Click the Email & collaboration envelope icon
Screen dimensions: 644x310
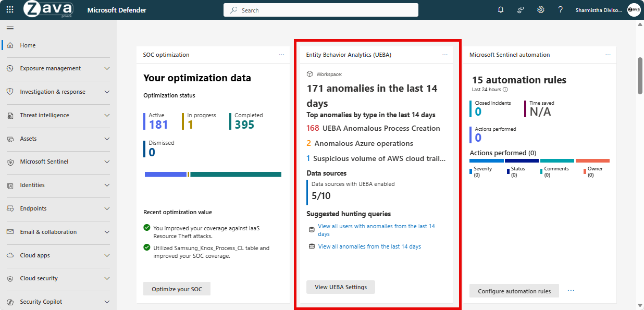10,232
